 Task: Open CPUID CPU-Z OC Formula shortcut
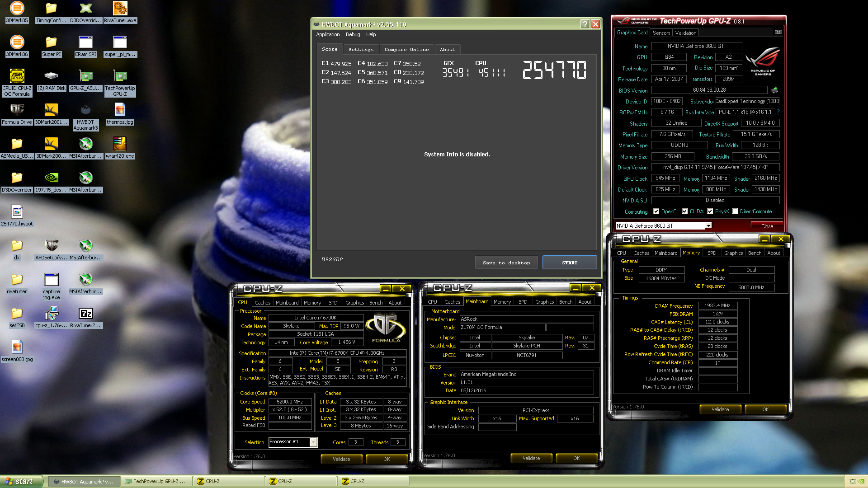pos(17,83)
